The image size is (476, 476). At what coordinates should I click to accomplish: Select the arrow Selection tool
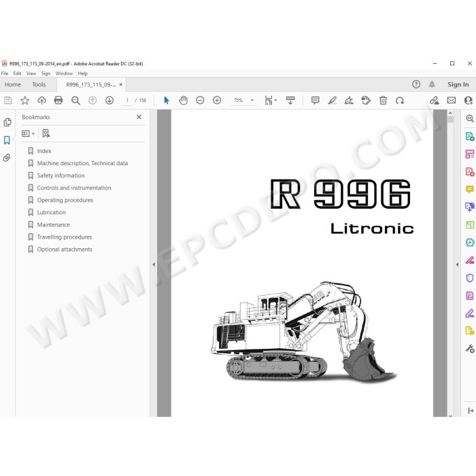(167, 100)
